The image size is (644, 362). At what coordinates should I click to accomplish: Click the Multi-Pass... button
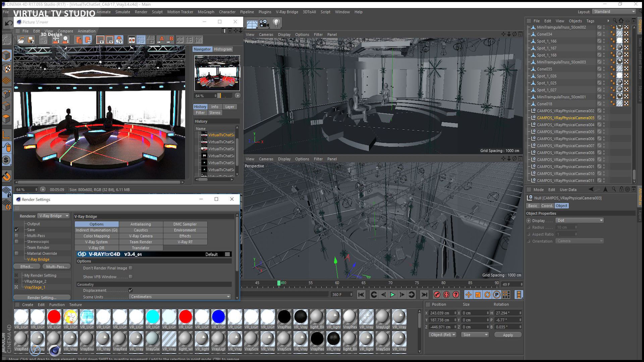click(x=57, y=266)
